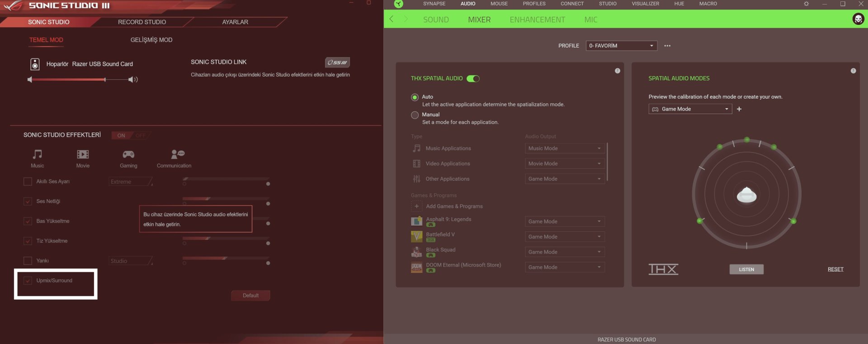Screen dimensions: 868x344
Task: Open Razer Synapse settings gear
Action: (806, 4)
